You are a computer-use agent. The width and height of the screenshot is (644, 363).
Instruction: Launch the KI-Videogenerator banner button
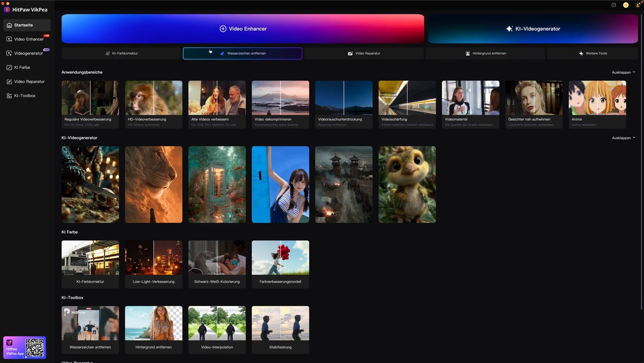pos(533,28)
